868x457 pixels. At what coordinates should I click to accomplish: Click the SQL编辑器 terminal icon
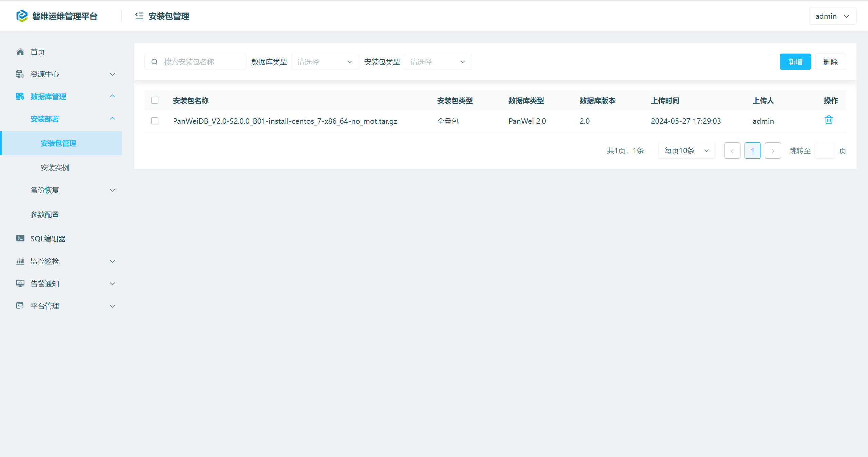(x=20, y=239)
